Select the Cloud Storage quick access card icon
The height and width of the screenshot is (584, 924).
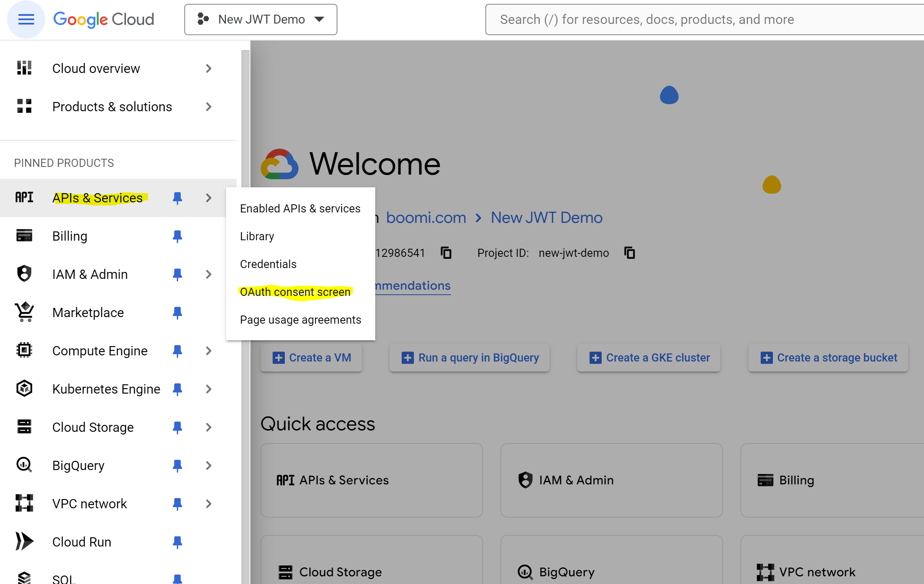[x=286, y=572]
